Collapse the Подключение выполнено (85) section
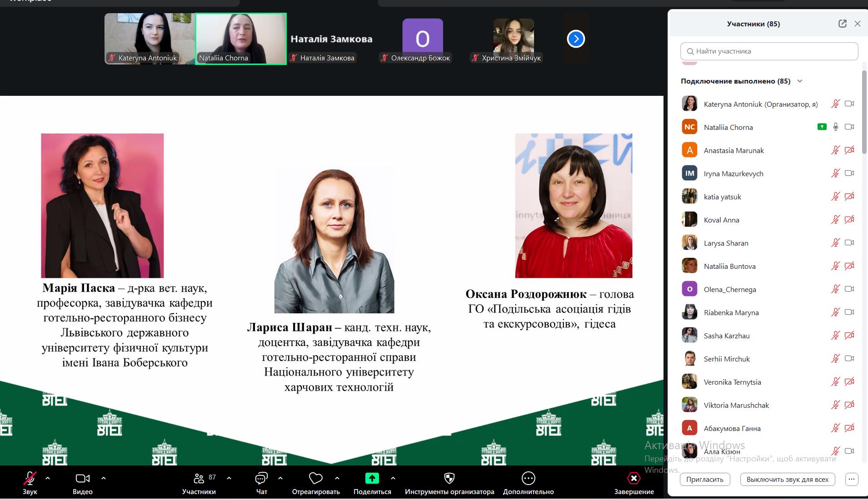The height and width of the screenshot is (500, 868). 800,81
